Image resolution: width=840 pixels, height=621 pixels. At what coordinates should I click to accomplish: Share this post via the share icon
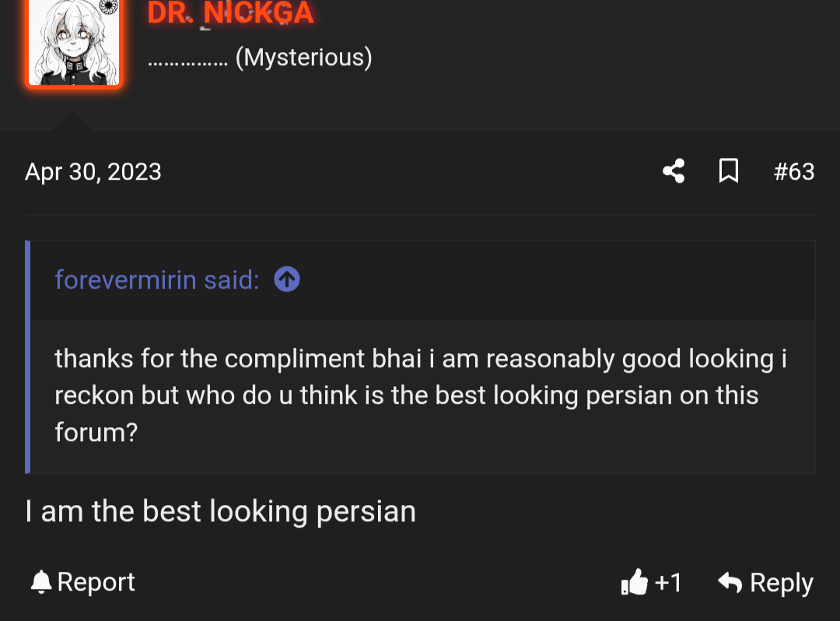tap(674, 170)
